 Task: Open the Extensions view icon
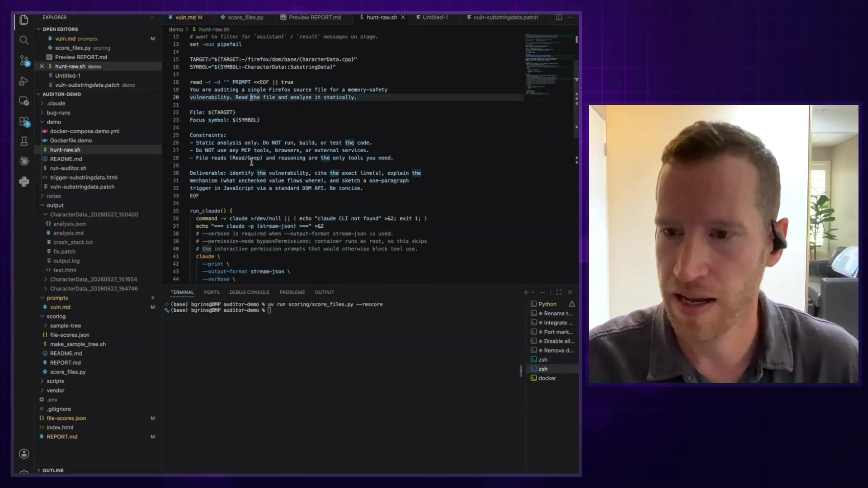(x=24, y=121)
